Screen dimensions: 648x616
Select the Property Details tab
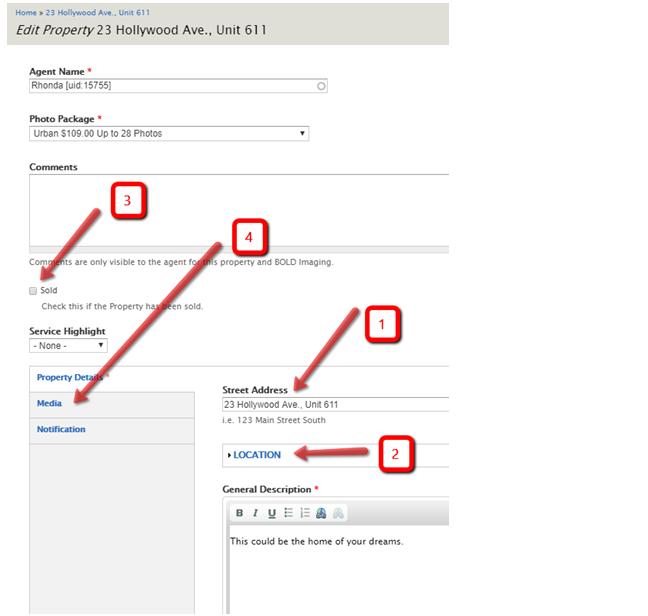coord(70,377)
